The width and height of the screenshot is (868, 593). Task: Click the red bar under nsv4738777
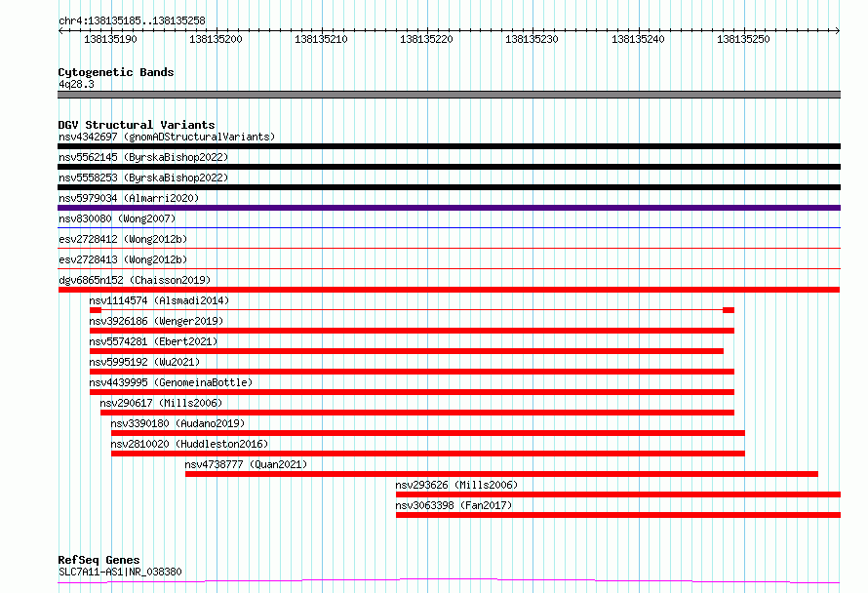(x=501, y=474)
